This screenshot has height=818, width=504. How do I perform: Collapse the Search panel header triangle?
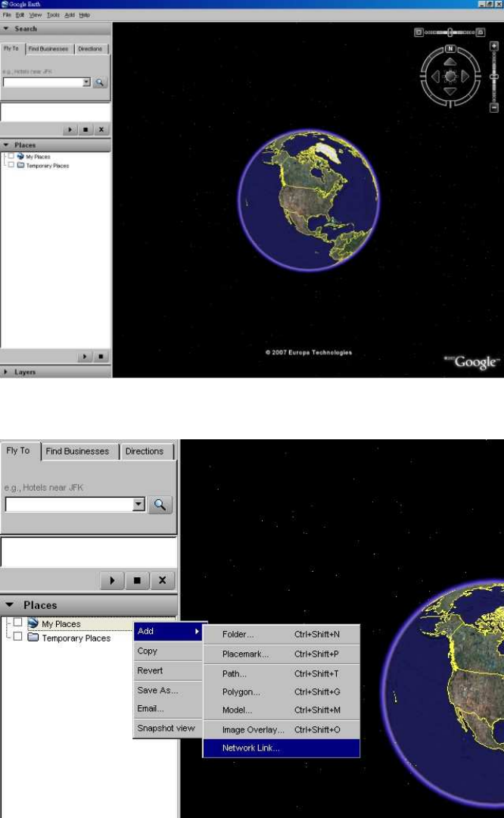point(6,29)
